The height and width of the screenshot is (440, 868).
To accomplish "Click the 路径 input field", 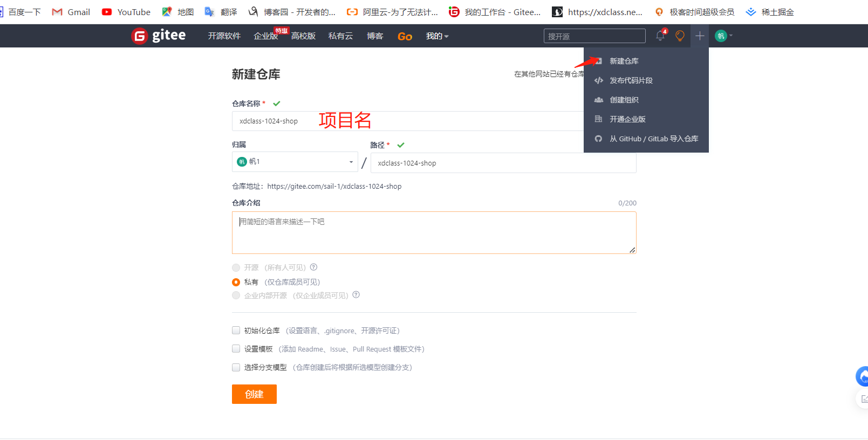I will 503,163.
